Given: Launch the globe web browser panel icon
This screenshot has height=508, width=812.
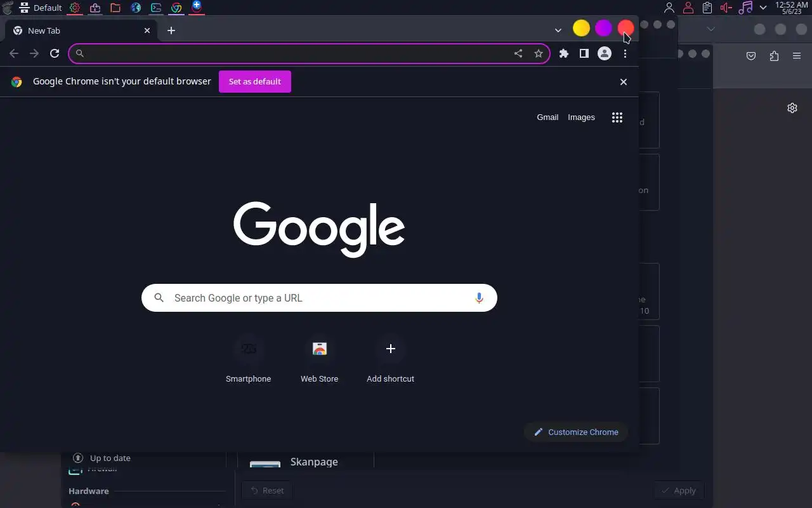Looking at the screenshot, I should point(136,8).
